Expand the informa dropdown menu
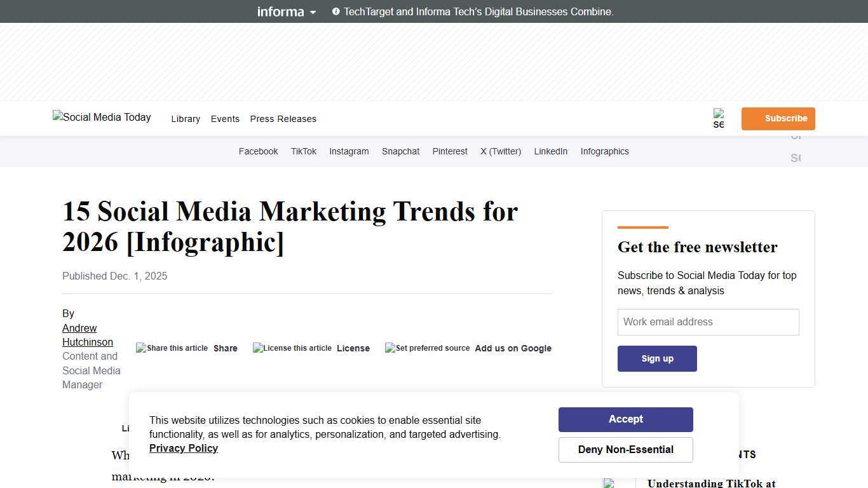Screen dimensions: 868x488 point(312,11)
